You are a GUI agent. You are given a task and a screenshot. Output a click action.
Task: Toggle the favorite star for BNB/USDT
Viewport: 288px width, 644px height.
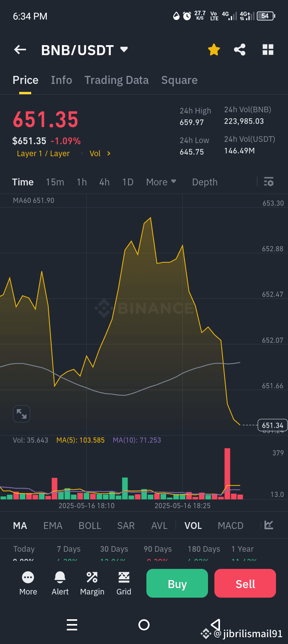point(214,50)
